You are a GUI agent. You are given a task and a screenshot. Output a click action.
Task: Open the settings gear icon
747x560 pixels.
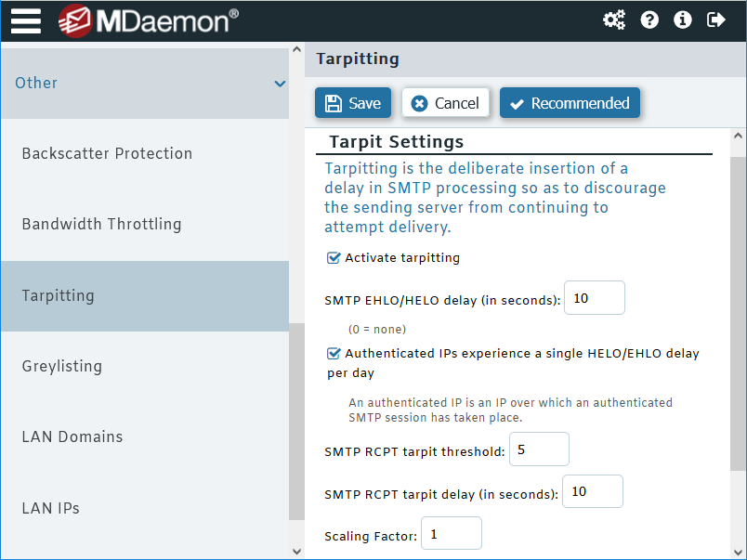[x=614, y=20]
